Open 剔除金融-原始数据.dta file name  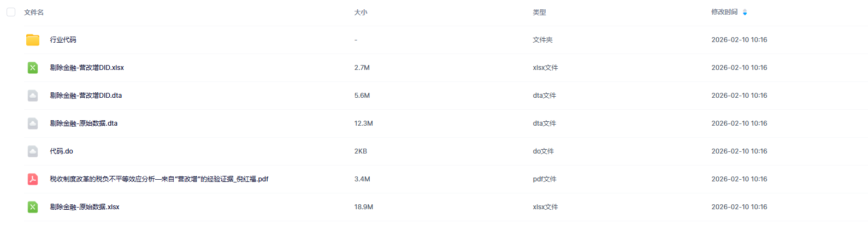click(84, 123)
